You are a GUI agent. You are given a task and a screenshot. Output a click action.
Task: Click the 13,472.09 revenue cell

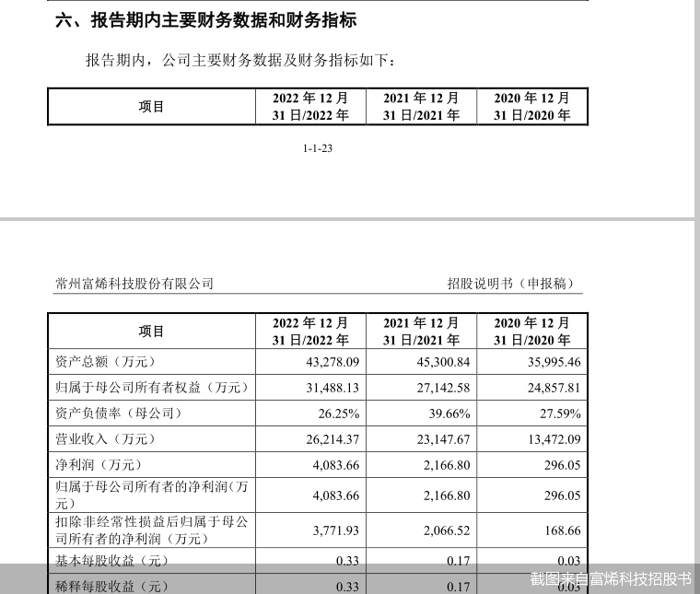pyautogui.click(x=550, y=439)
